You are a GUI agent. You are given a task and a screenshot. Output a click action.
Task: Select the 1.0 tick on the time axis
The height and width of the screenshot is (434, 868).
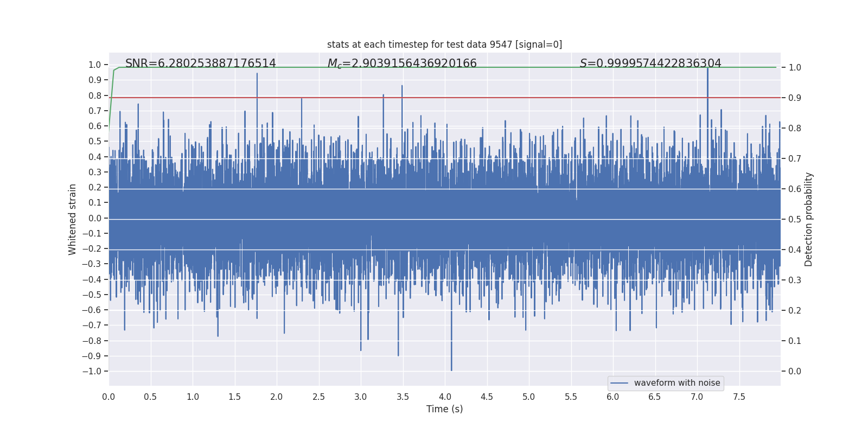pos(193,397)
